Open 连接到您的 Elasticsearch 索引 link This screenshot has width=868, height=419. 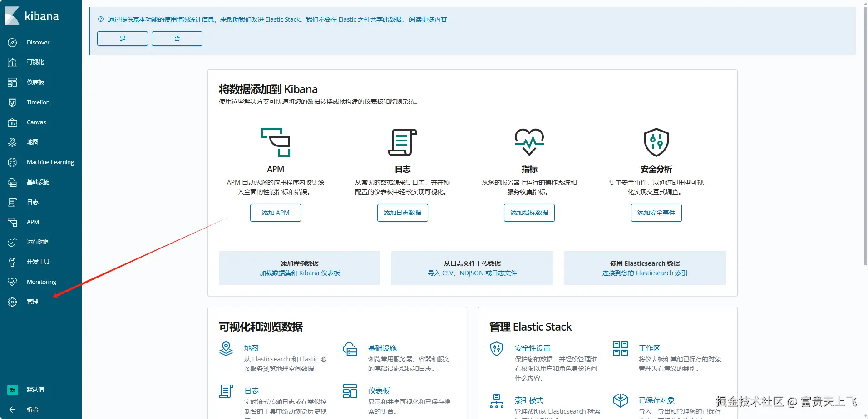tap(645, 273)
